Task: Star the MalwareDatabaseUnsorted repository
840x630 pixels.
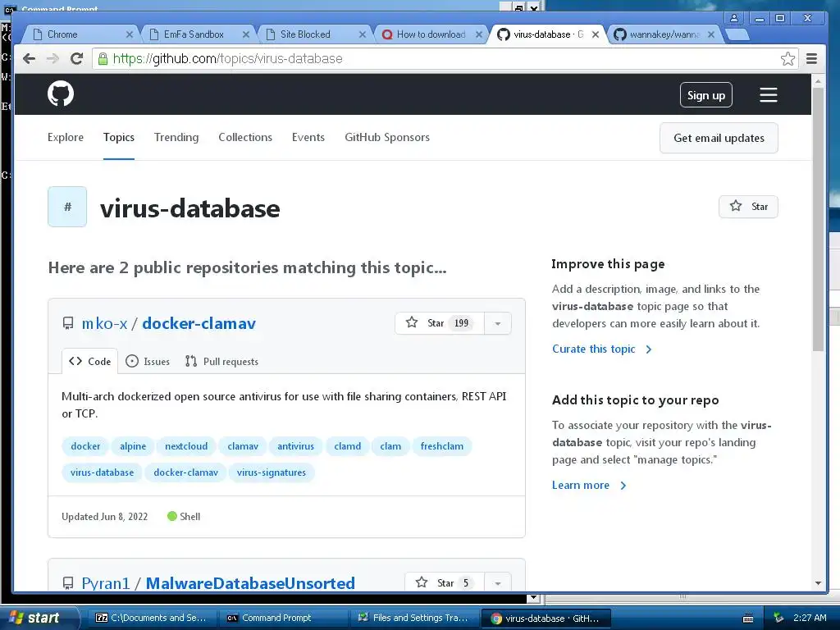Action: 444,582
